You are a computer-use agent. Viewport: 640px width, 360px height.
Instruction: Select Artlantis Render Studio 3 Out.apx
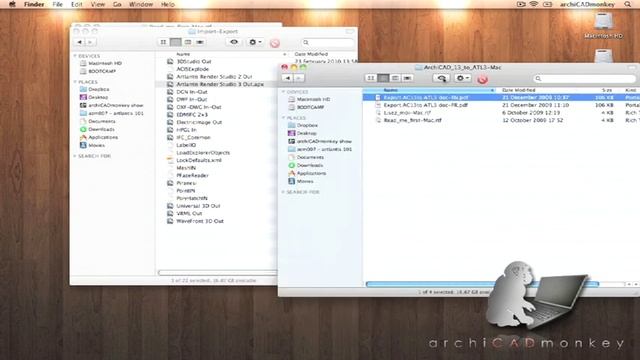click(x=220, y=84)
